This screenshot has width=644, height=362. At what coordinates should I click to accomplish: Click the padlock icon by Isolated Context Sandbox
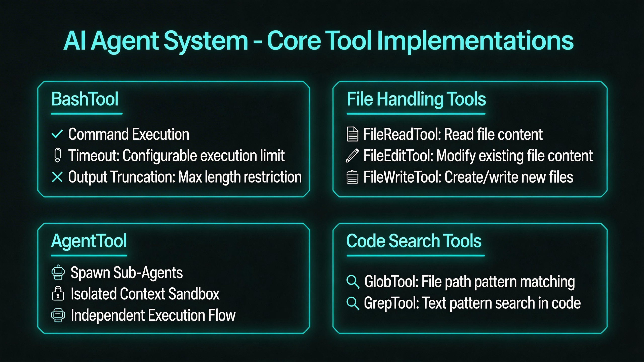pos(58,294)
